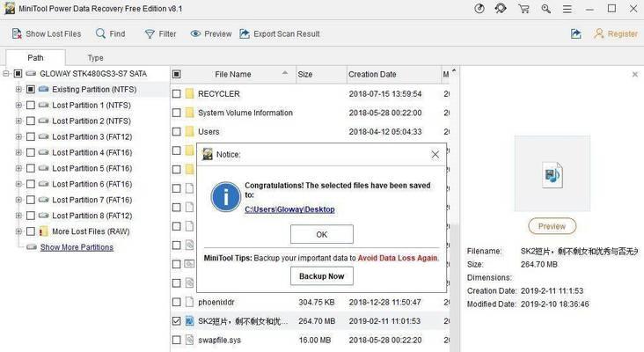Switch to the Path tab

[x=35, y=57]
